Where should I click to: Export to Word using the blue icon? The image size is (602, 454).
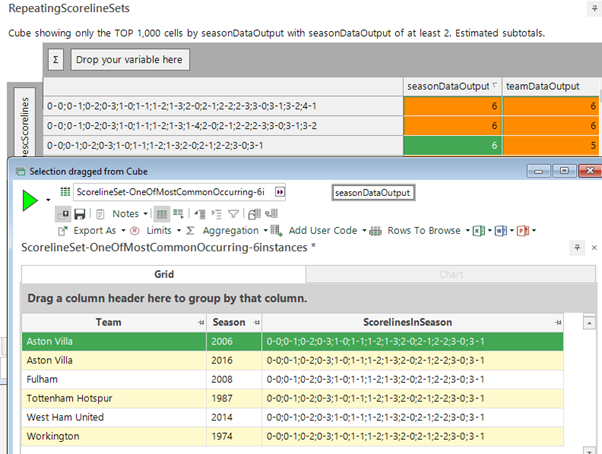click(501, 231)
